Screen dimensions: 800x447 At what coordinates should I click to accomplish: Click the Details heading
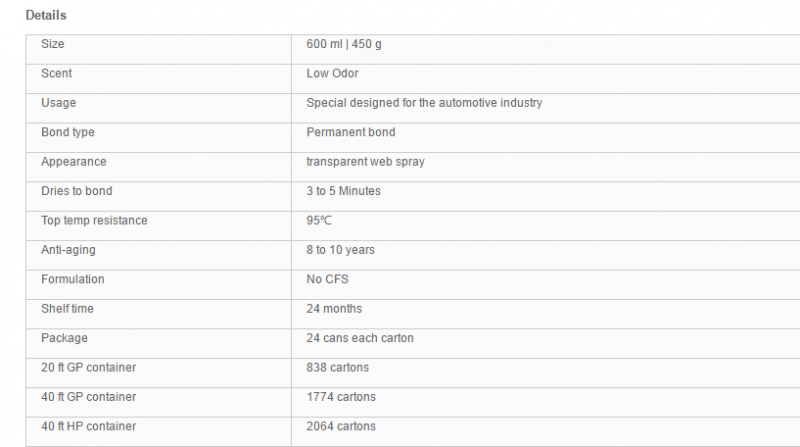(46, 15)
